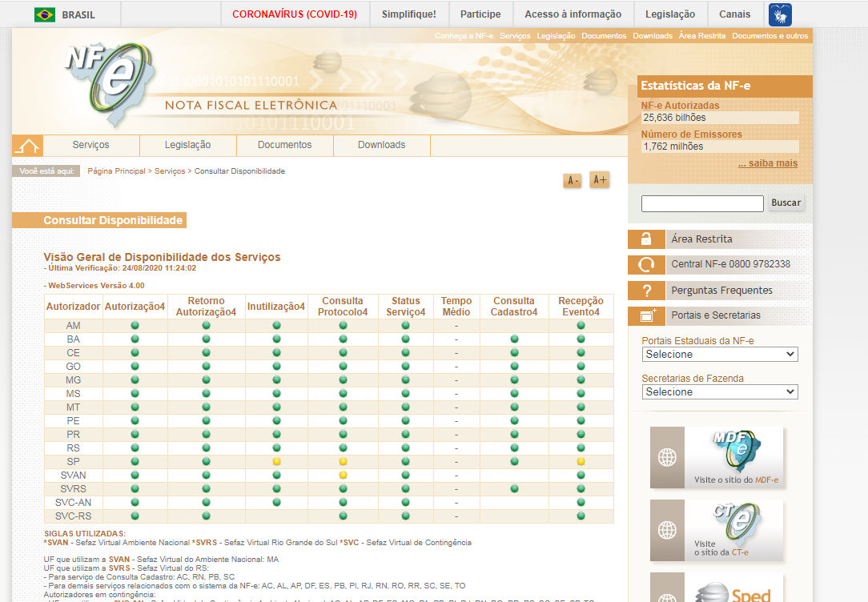Click the search input field
Image resolution: width=868 pixels, height=602 pixels.
(702, 203)
